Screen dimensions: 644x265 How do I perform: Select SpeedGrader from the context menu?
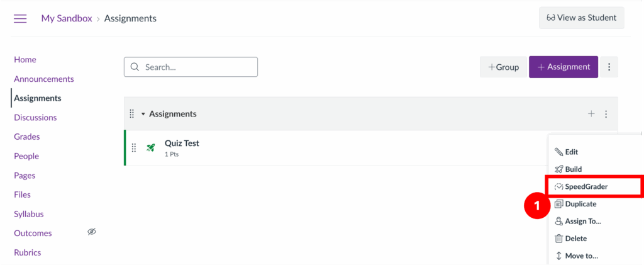pos(586,186)
